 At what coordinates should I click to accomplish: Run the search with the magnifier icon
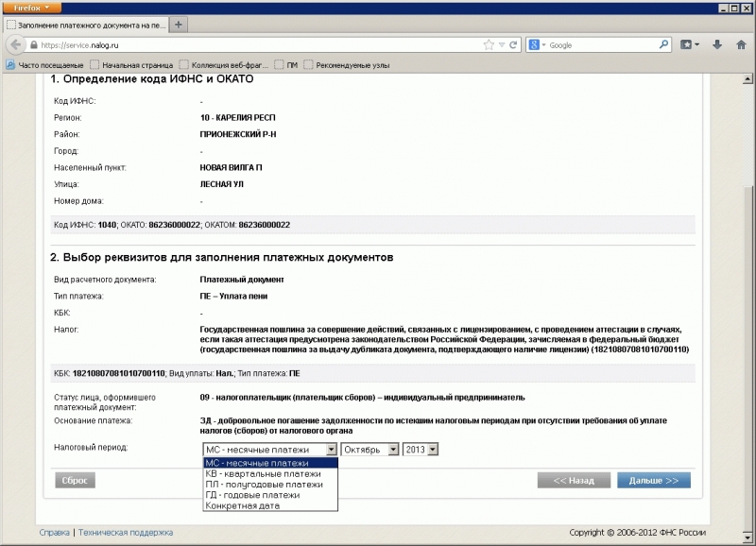coord(663,43)
